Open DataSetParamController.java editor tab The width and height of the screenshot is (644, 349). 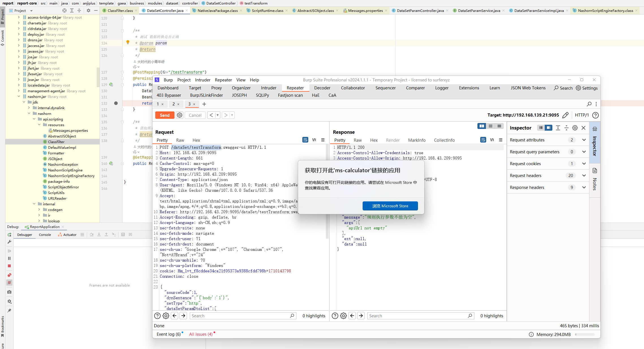click(x=420, y=10)
